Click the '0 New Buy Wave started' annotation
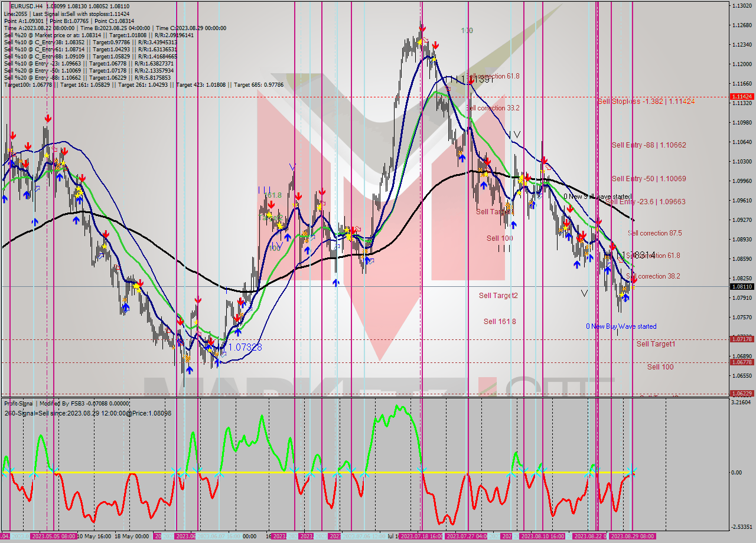The width and height of the screenshot is (756, 543). pos(622,326)
